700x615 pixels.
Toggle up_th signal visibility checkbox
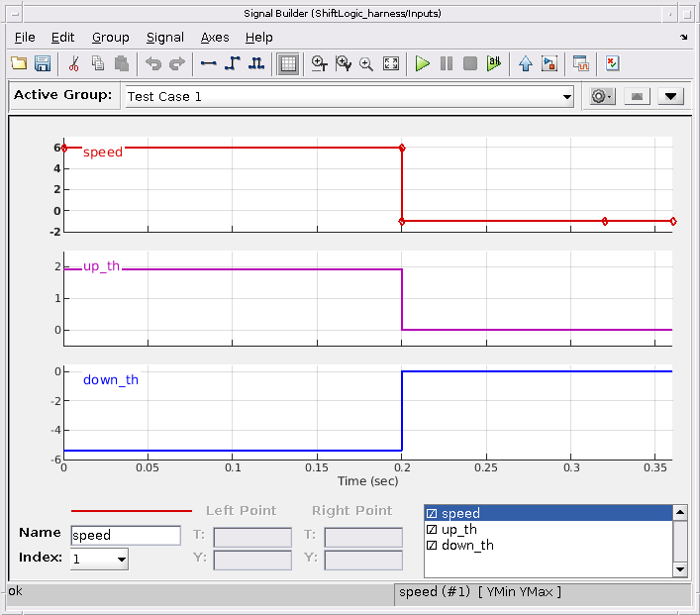432,529
